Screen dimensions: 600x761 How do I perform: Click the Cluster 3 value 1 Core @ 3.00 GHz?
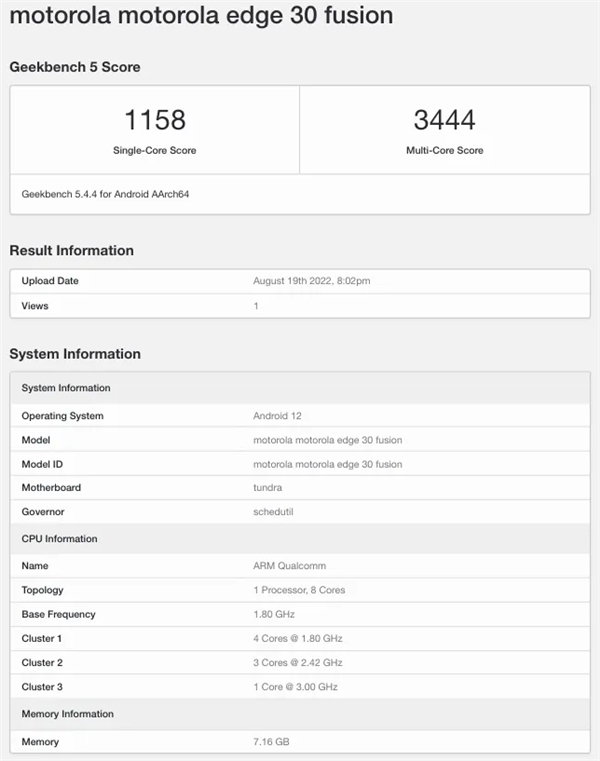pos(297,686)
